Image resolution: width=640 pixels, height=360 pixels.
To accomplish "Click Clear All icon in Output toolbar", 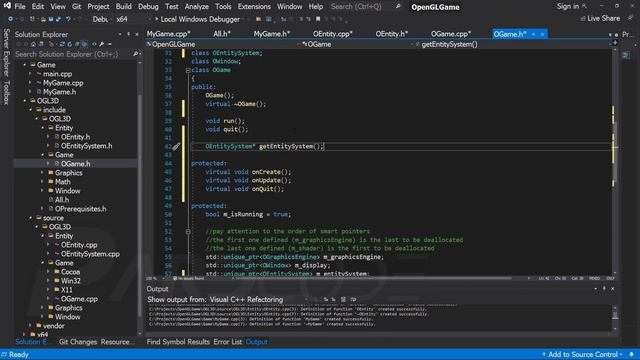I will tap(343, 300).
